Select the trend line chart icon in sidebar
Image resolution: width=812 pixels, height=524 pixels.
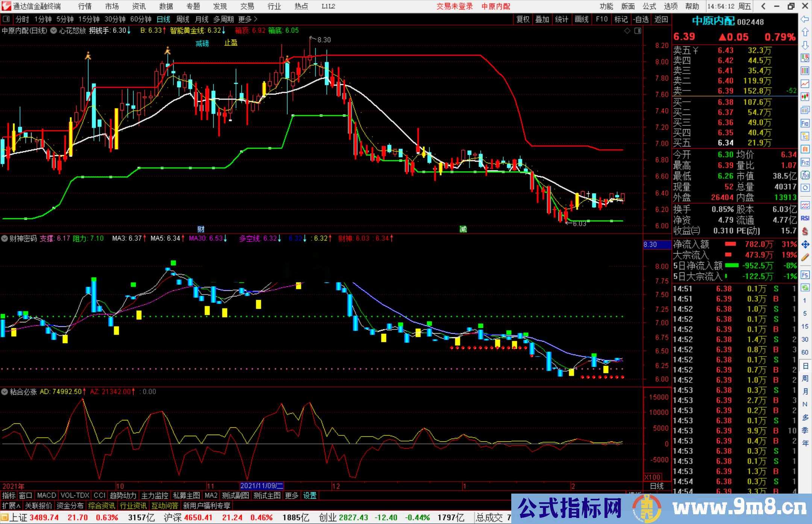click(x=805, y=83)
